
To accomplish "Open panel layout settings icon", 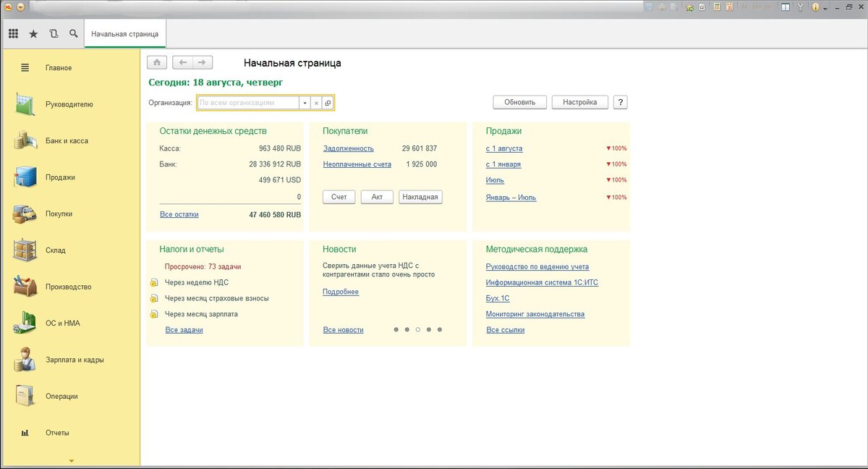I will click(x=786, y=7).
